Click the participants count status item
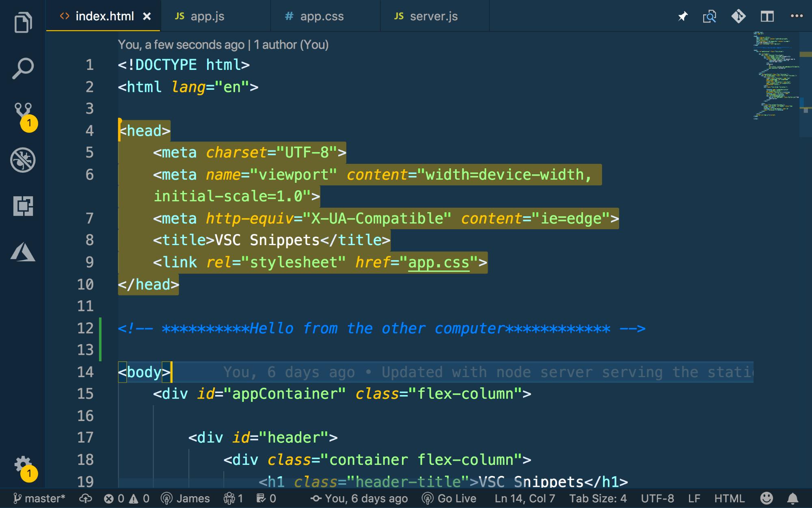The width and height of the screenshot is (812, 508). tap(233, 498)
